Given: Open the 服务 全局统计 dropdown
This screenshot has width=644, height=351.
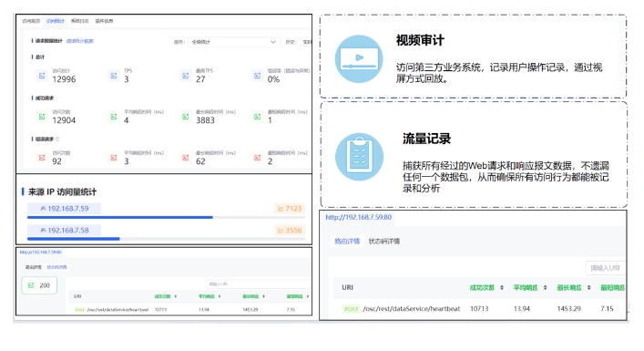Looking at the screenshot, I should (234, 42).
